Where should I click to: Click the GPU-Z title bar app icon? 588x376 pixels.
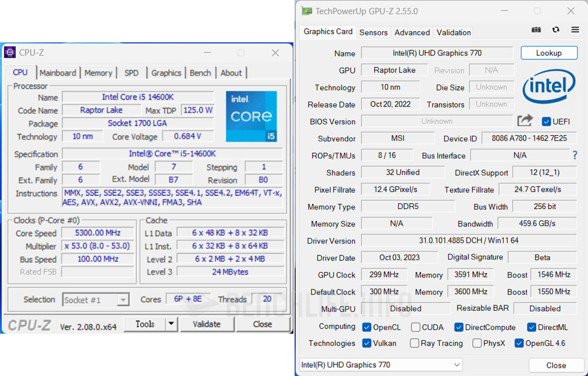307,11
